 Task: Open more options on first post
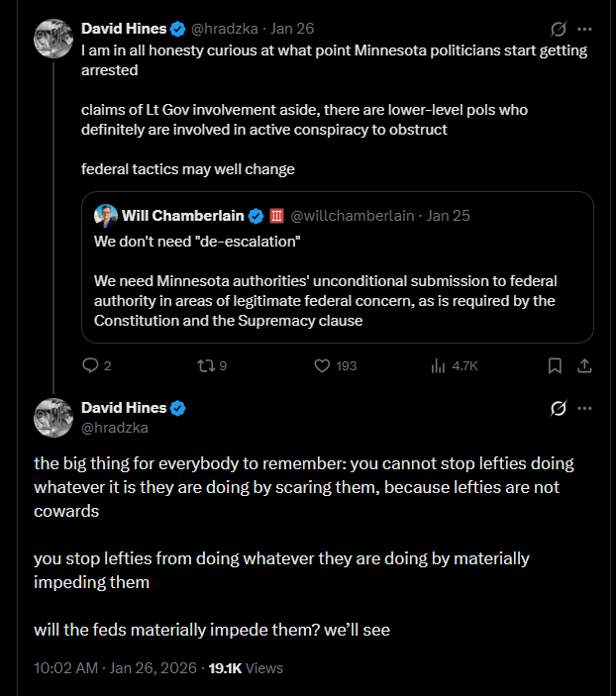[x=585, y=29]
